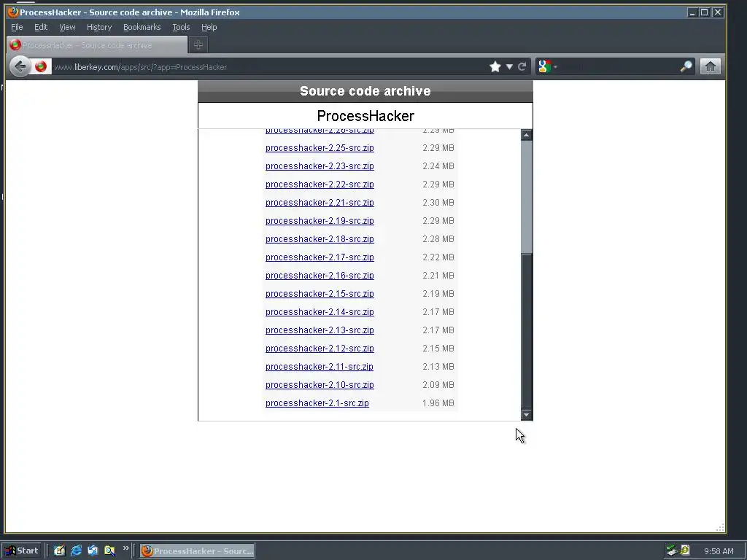Screen dimensions: 747x560
Task: Download processhacker-2.25-src.zip
Action: 320,148
